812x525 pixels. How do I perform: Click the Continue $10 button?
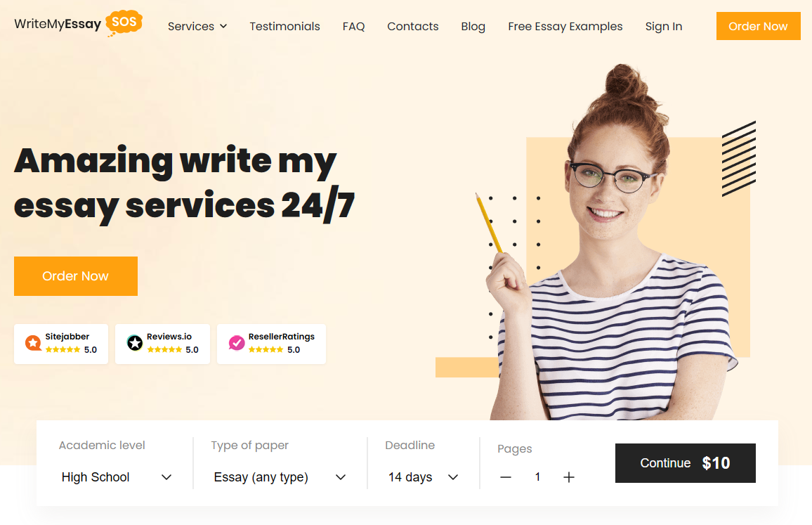click(x=685, y=463)
